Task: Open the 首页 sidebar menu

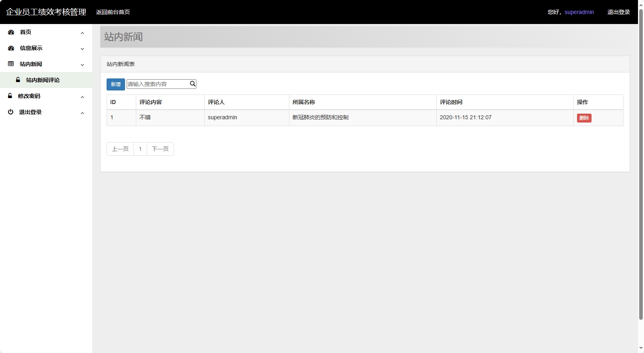Action: coord(46,32)
